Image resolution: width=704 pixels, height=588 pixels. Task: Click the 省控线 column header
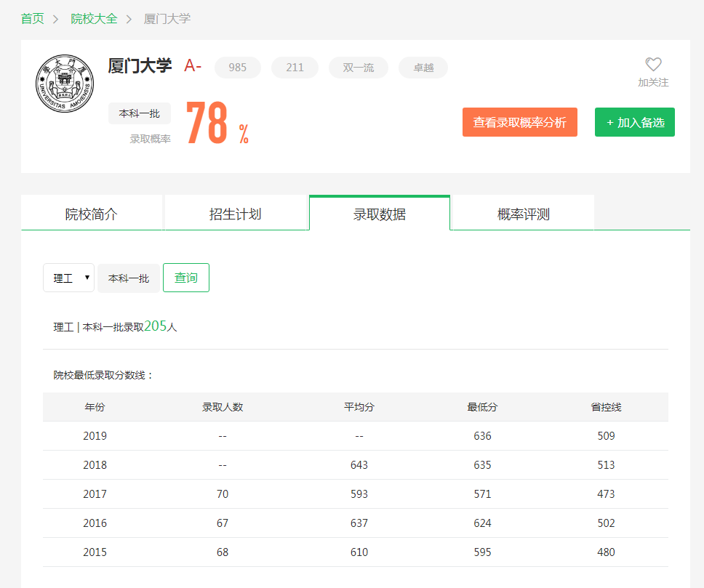[x=606, y=407]
